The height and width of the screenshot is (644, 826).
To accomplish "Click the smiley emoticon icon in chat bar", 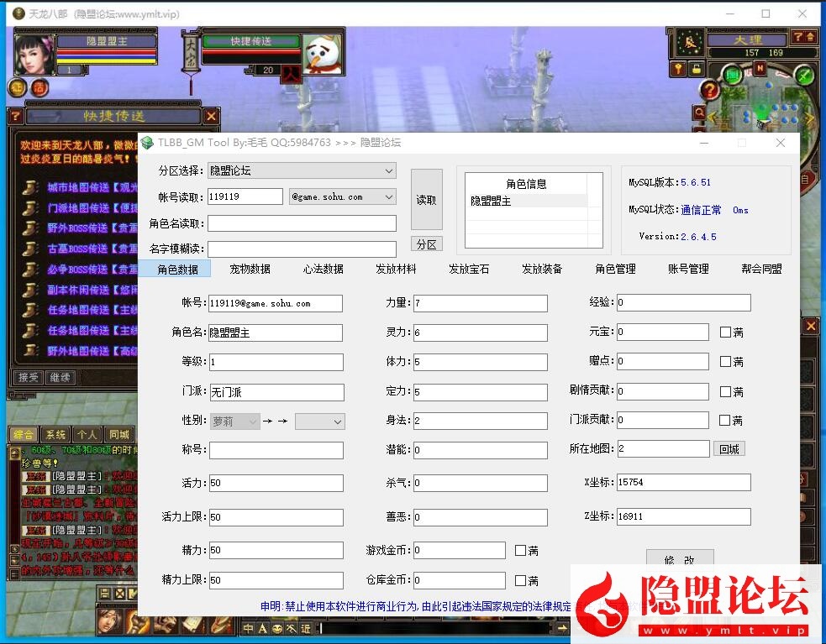I will [277, 628].
